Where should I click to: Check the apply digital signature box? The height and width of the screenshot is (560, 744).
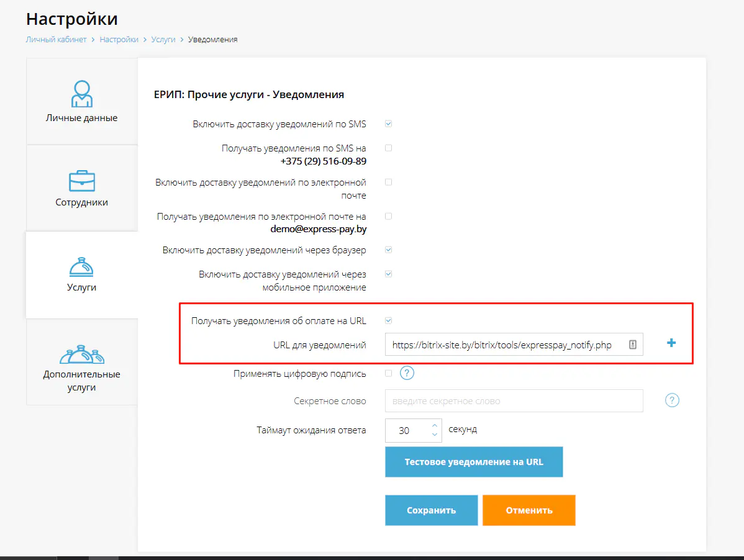tap(388, 374)
